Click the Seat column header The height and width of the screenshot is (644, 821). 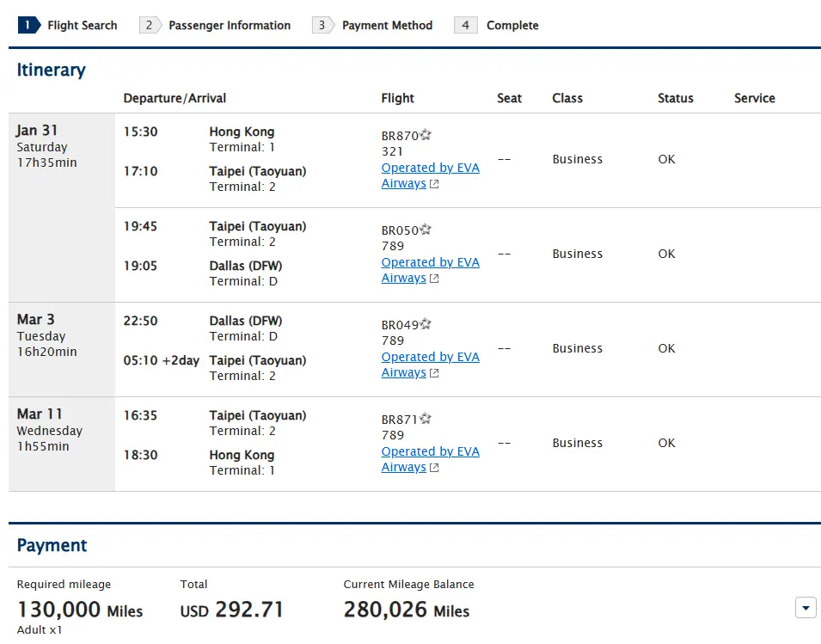coord(509,98)
